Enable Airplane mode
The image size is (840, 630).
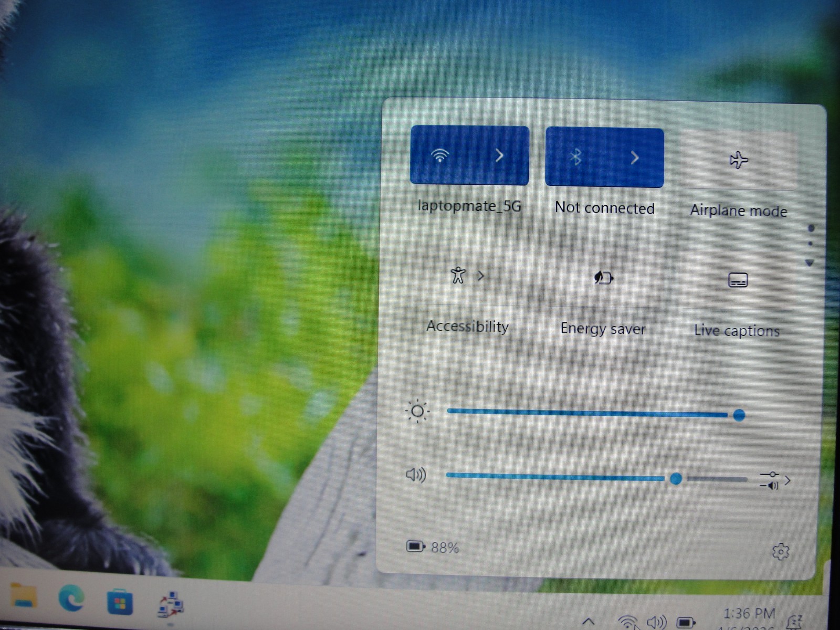pos(739,160)
